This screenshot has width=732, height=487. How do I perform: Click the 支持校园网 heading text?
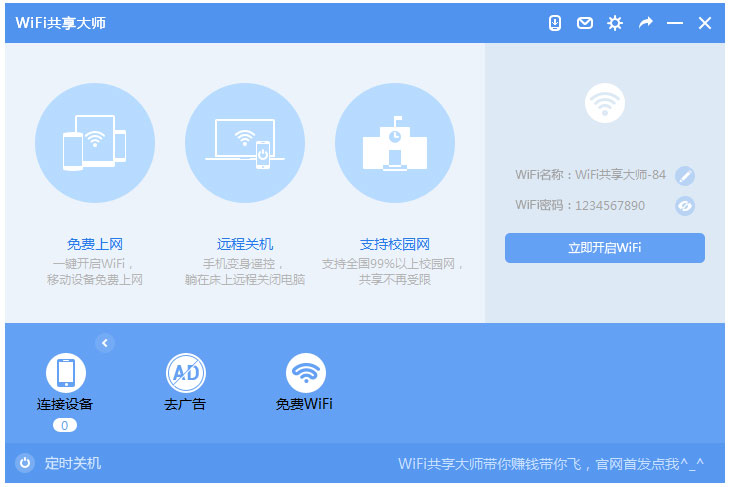395,244
